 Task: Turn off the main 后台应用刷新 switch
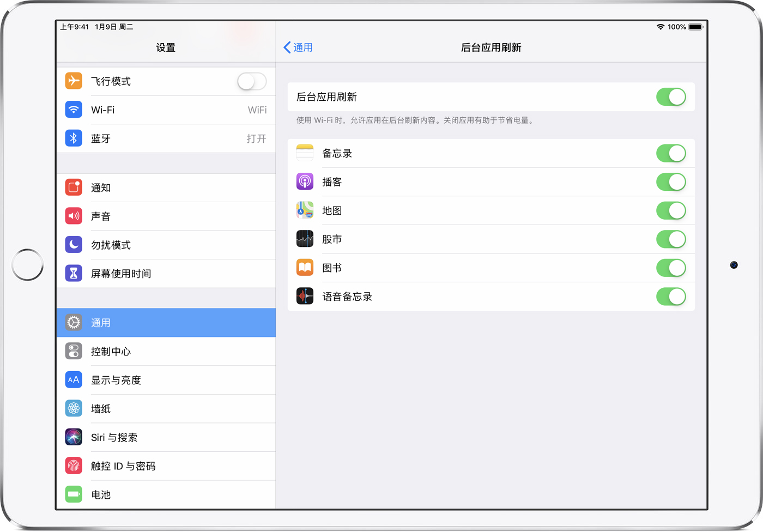(x=670, y=97)
